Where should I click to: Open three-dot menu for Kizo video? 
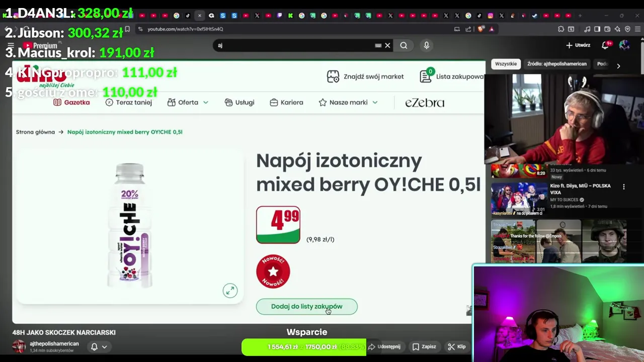(x=624, y=187)
